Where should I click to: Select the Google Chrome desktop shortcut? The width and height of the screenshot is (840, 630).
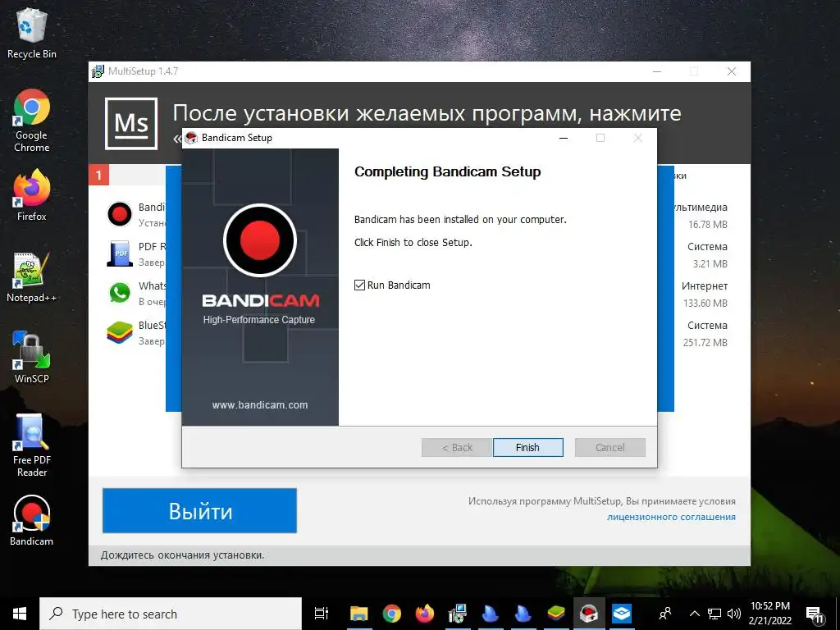(32, 121)
